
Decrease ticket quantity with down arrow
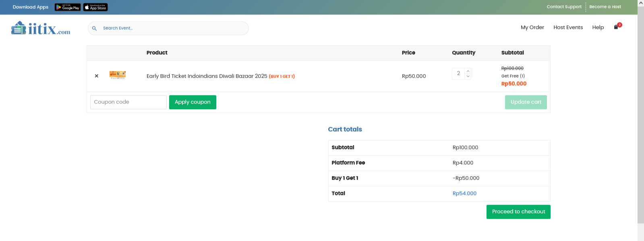click(x=468, y=76)
